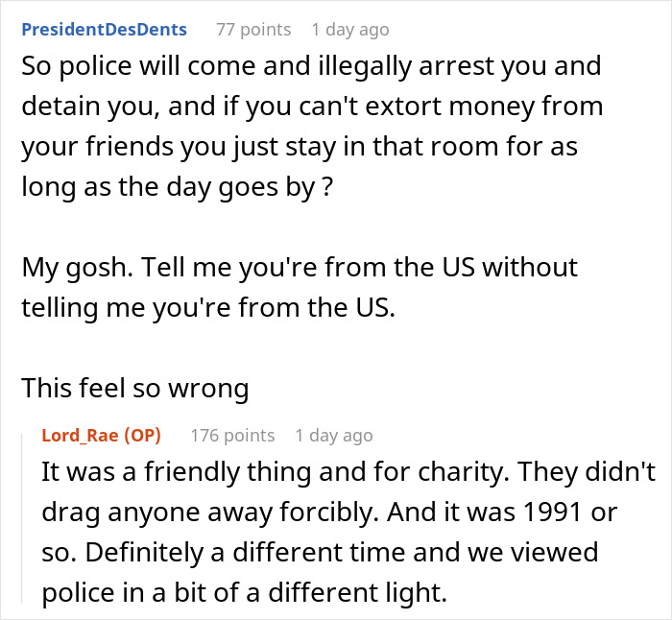The image size is (672, 620).
Task: Click the line "long as the day goes by ?"
Action: [180, 187]
